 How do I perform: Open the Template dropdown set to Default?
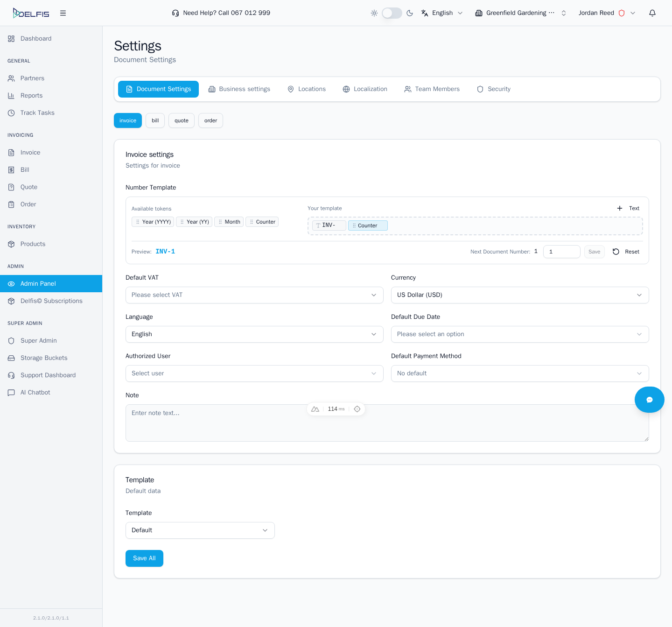[200, 530]
